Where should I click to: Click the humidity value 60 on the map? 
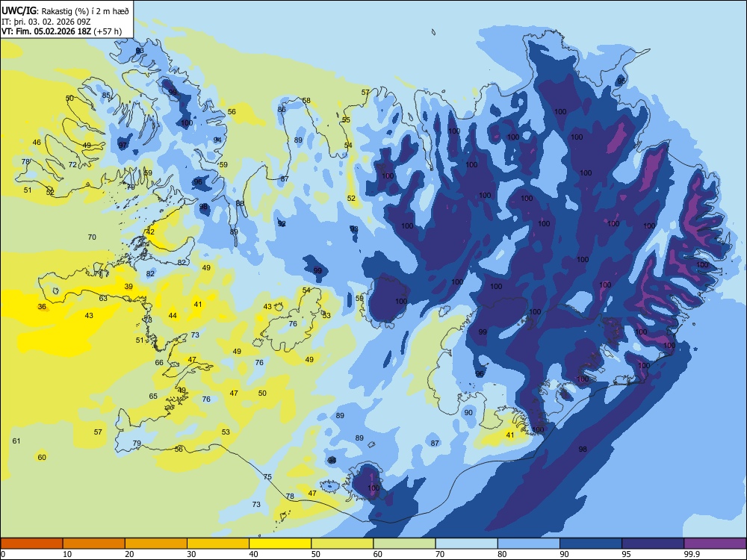[x=42, y=457]
